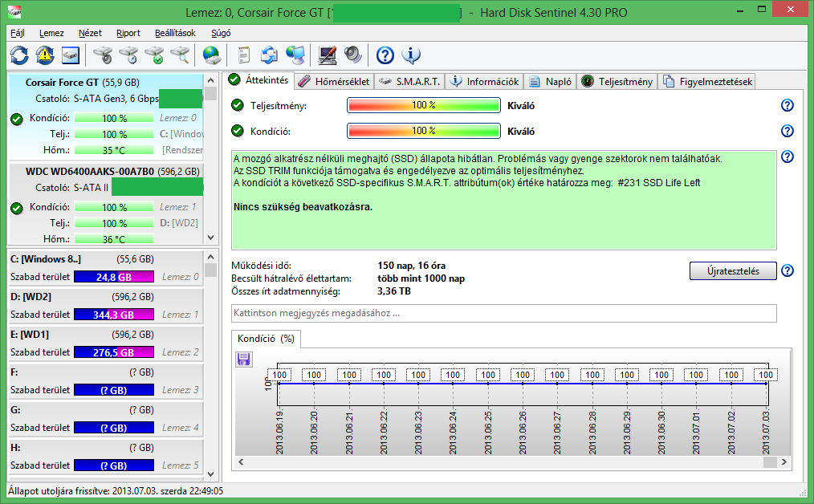Open the Lemez menu
814x504 pixels.
[51, 33]
